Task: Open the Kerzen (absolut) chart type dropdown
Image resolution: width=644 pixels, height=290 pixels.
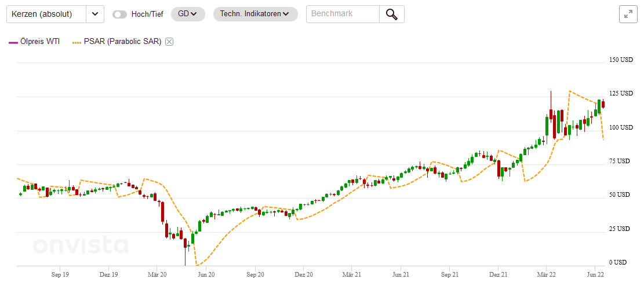Action: coord(46,14)
